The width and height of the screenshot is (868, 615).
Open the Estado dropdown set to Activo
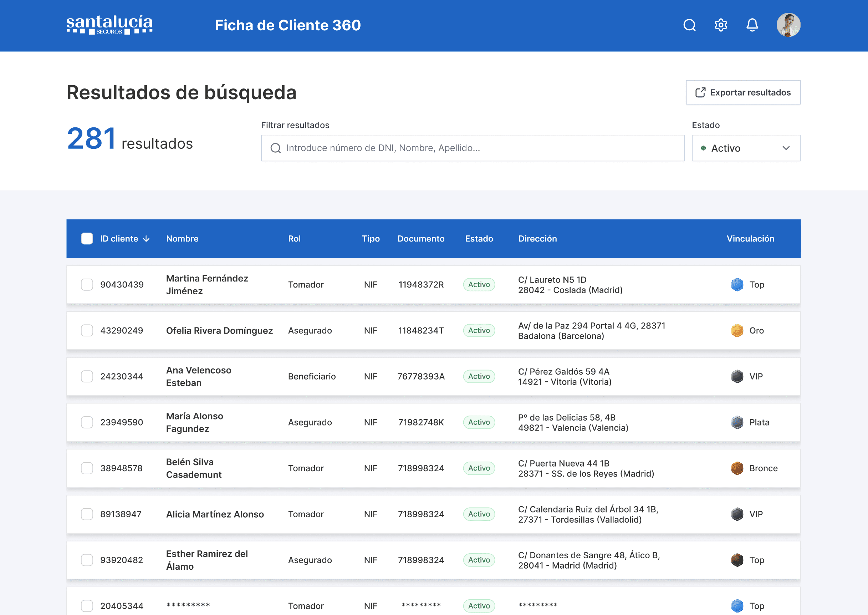746,148
